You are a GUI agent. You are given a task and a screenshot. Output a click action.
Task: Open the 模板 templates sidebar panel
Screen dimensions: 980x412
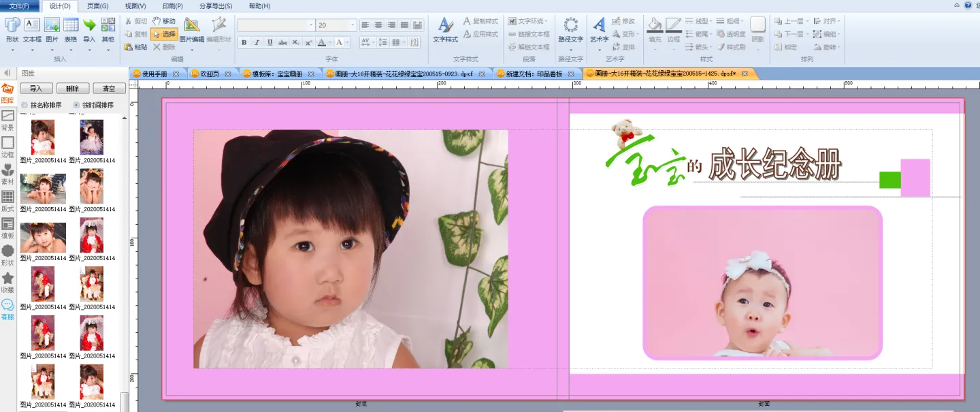point(7,228)
